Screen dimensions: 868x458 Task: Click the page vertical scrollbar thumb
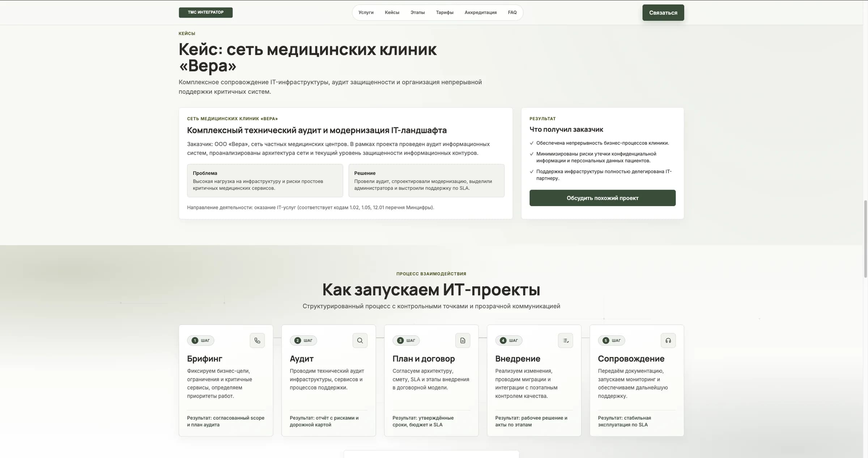tap(865, 239)
